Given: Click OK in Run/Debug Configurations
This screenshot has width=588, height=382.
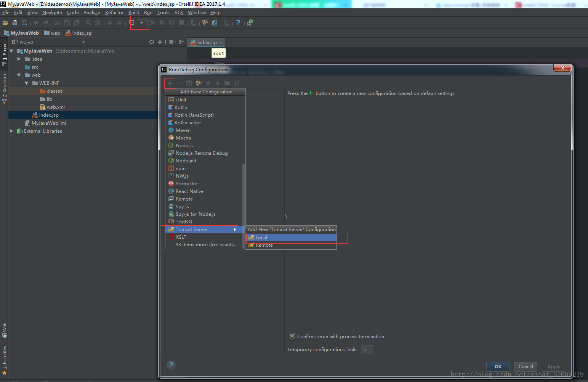Looking at the screenshot, I should [x=498, y=366].
